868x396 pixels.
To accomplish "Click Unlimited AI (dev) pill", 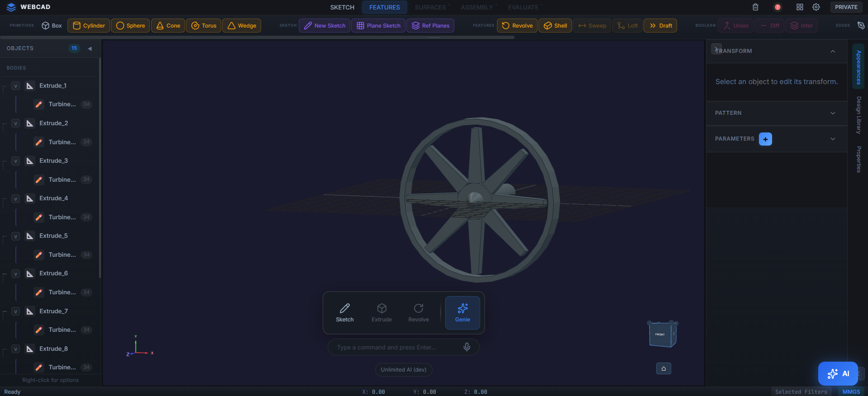I will coord(404,370).
